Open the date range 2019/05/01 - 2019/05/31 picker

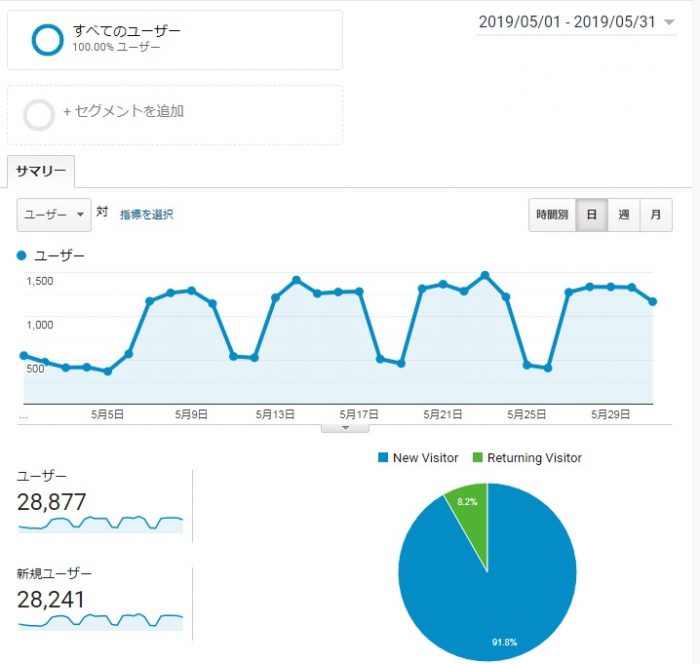pos(577,22)
